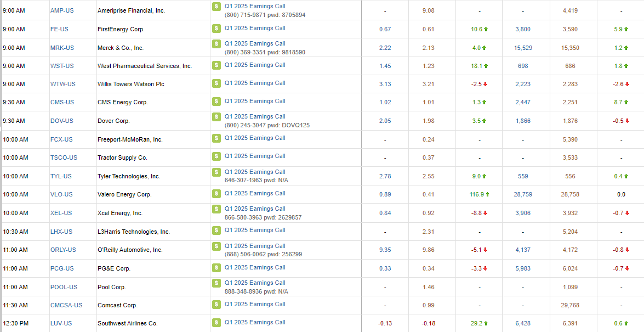This screenshot has width=644, height=332.
Task: Click the green dollar icon for Comcast Corp.
Action: point(216,304)
